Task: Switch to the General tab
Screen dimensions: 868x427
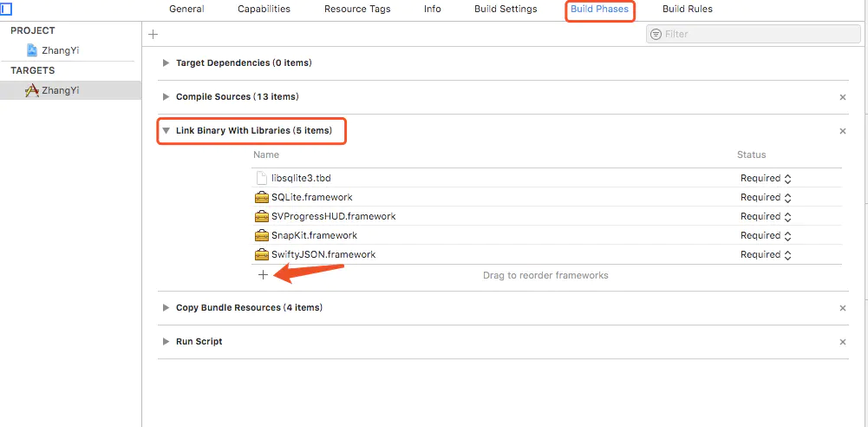Action: point(186,9)
